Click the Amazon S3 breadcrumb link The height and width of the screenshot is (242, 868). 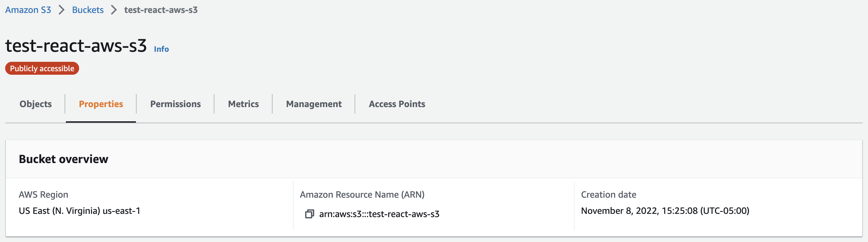[x=28, y=10]
